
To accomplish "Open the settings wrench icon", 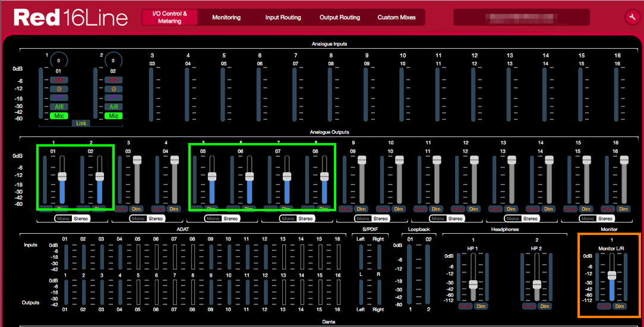I will pos(632,17).
